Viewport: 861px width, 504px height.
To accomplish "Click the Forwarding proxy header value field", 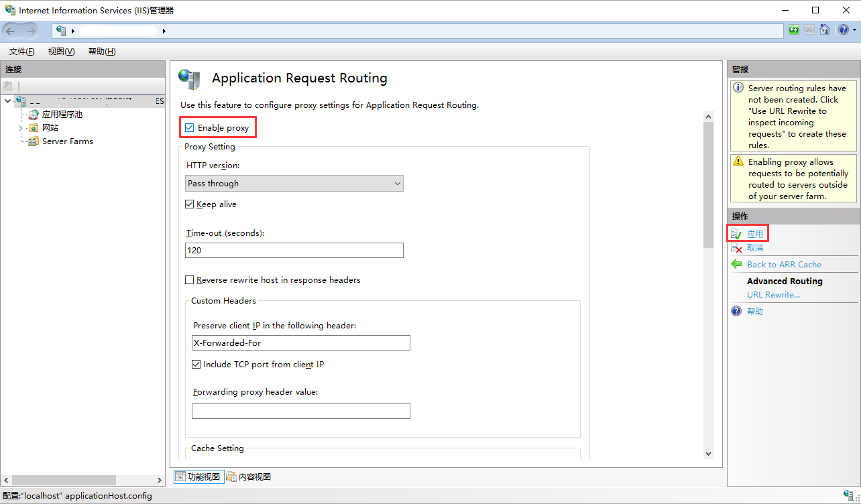I will 300,411.
